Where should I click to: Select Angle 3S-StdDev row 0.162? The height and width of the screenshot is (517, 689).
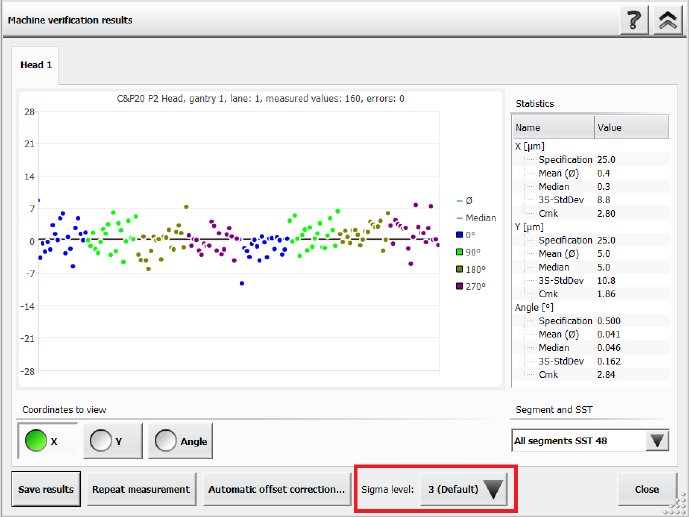[591, 362]
